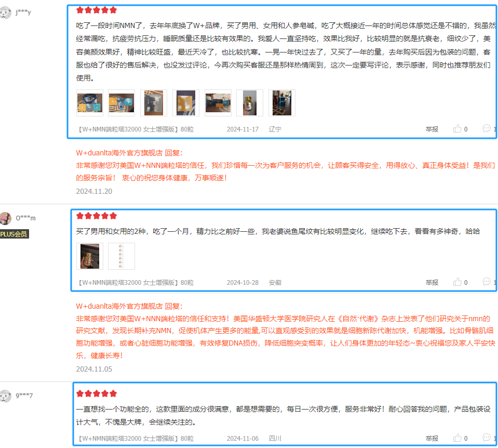This screenshot has height=448, width=498.
Task: Click the avatar of user j***y
Action: coord(5,12)
